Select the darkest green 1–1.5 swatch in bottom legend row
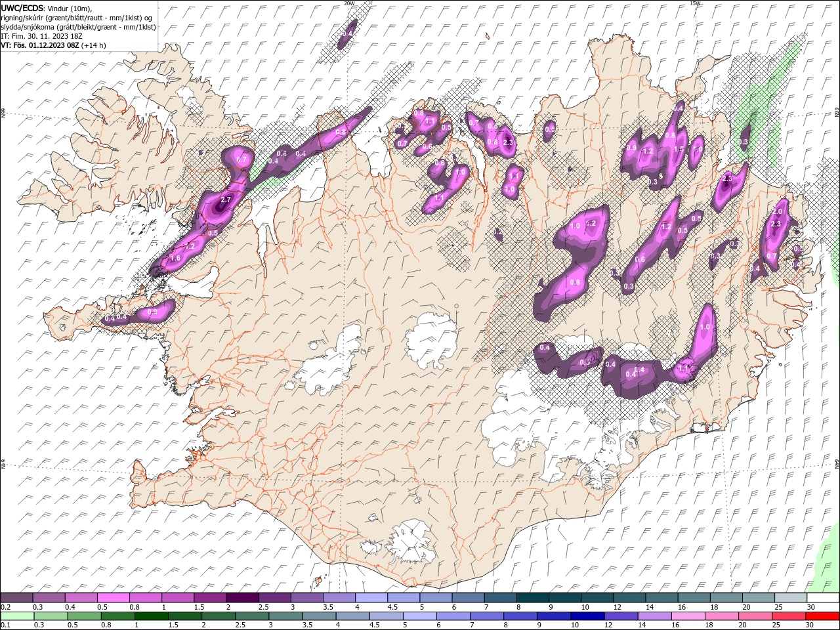This screenshot has height=630, width=840. (152, 616)
